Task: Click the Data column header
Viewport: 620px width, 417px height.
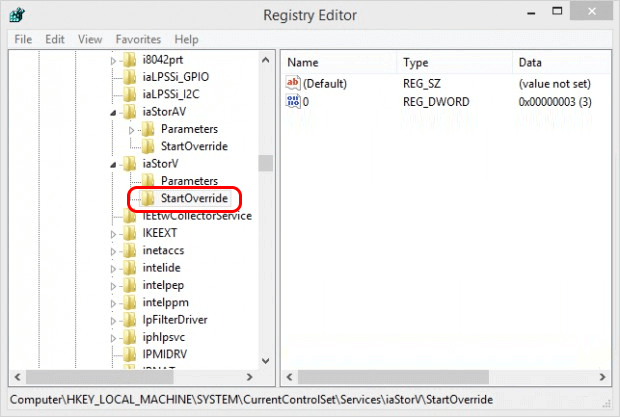Action: 530,62
